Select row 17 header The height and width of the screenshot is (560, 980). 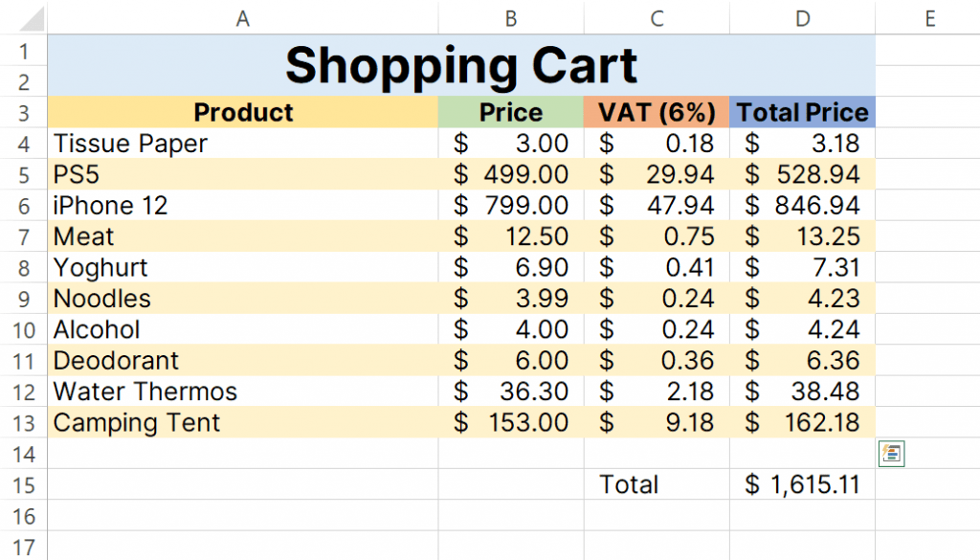tap(24, 547)
